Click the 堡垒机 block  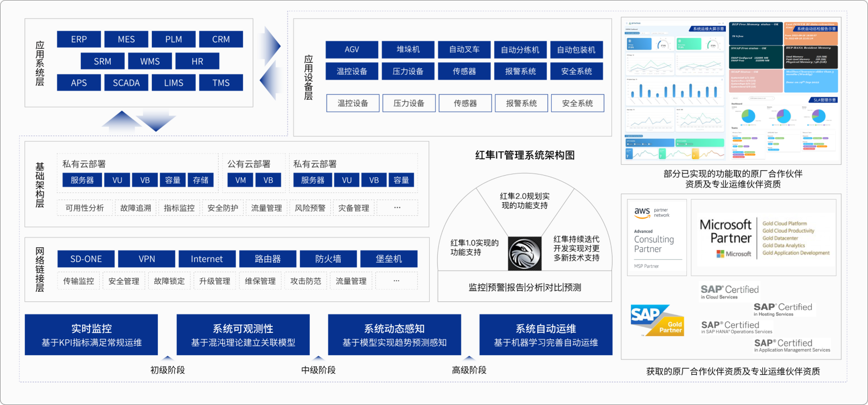click(x=388, y=259)
